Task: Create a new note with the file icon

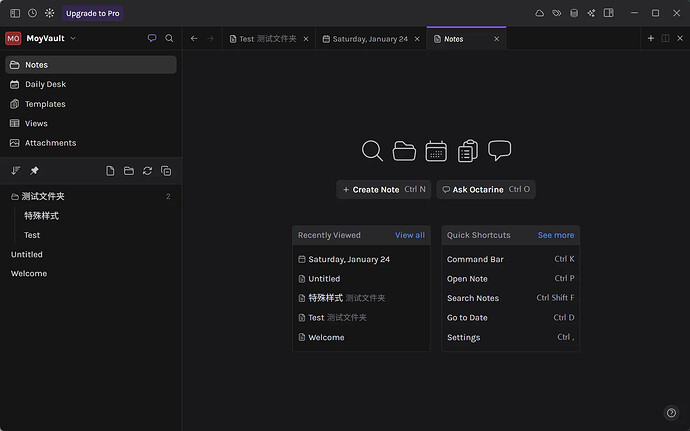Action: (x=110, y=171)
